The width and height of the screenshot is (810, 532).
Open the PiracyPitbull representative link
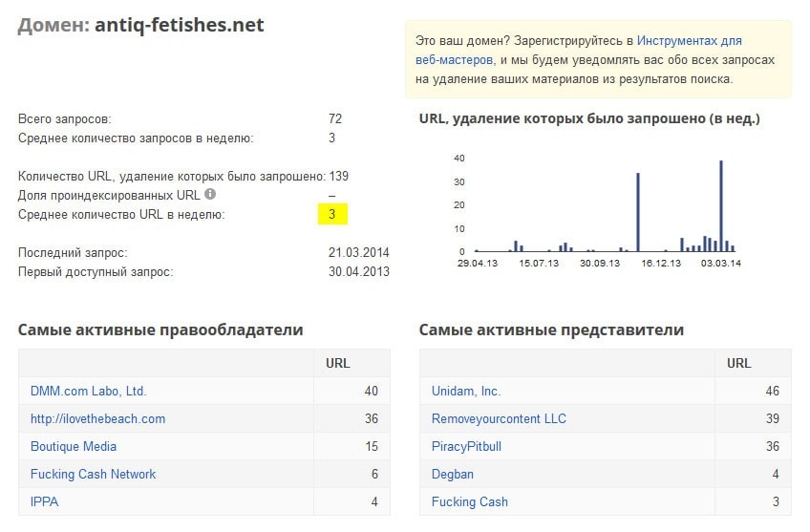(466, 446)
